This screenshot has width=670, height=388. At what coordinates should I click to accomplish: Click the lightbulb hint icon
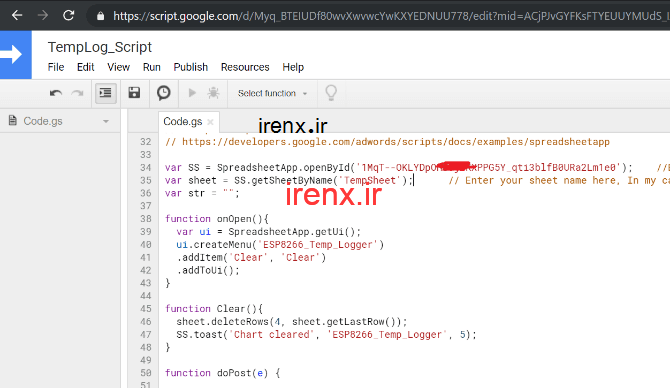(331, 93)
